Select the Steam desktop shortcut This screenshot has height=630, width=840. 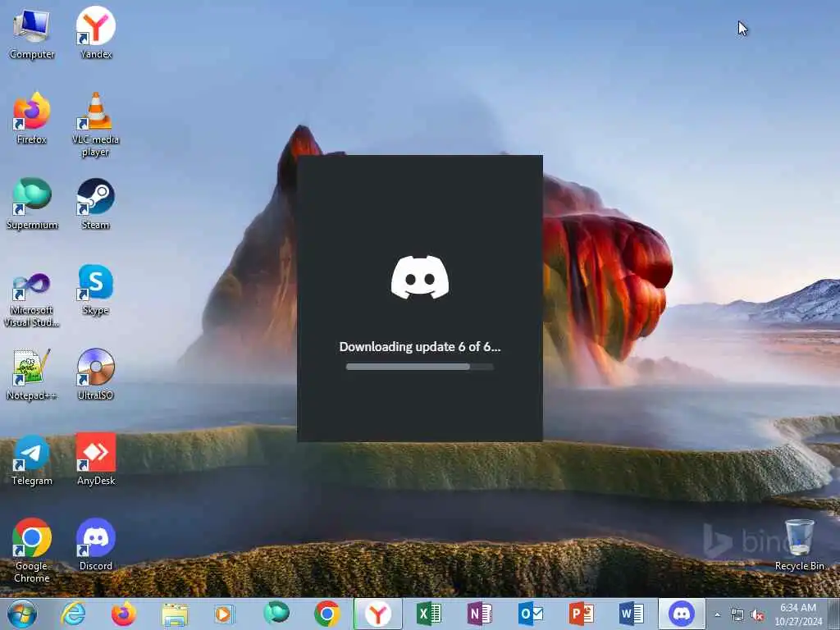95,204
